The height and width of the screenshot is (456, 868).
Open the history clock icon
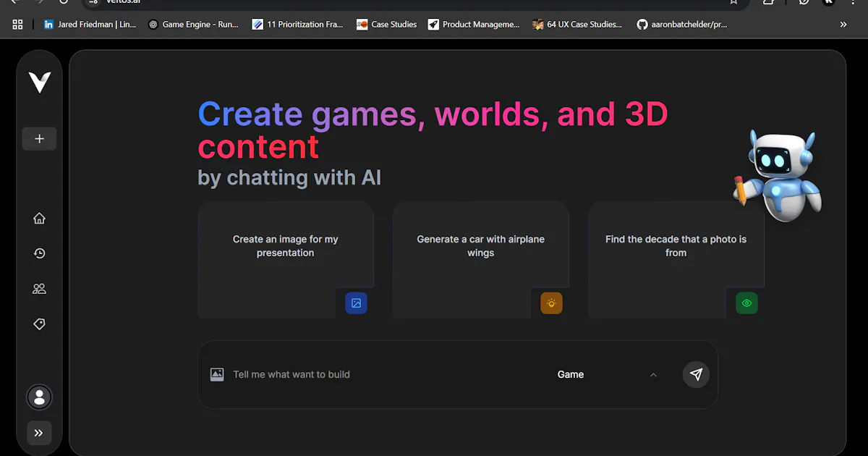[40, 253]
